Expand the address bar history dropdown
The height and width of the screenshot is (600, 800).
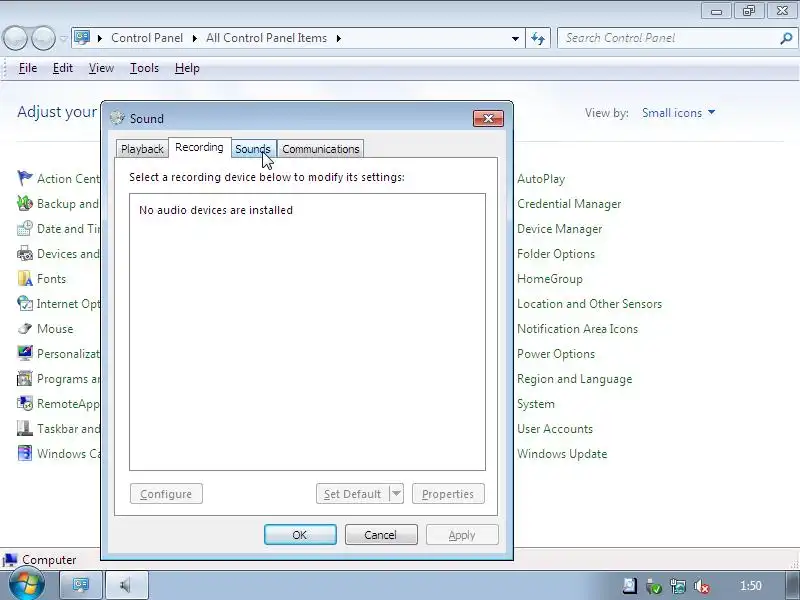(515, 38)
